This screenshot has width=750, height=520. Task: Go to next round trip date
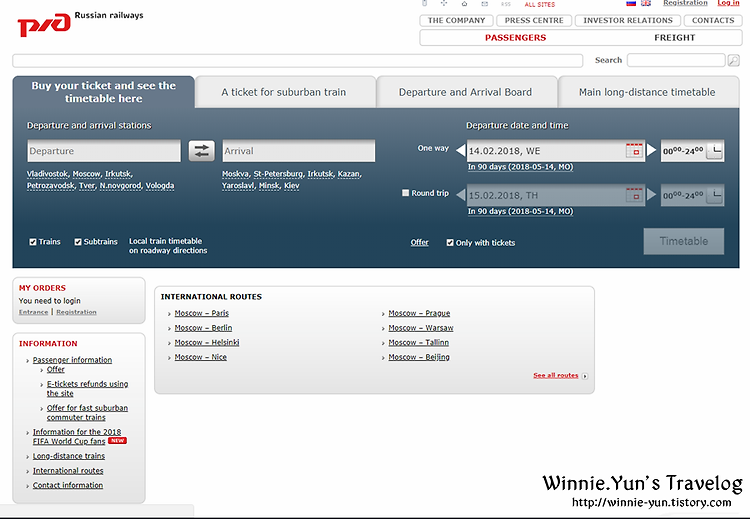click(651, 195)
